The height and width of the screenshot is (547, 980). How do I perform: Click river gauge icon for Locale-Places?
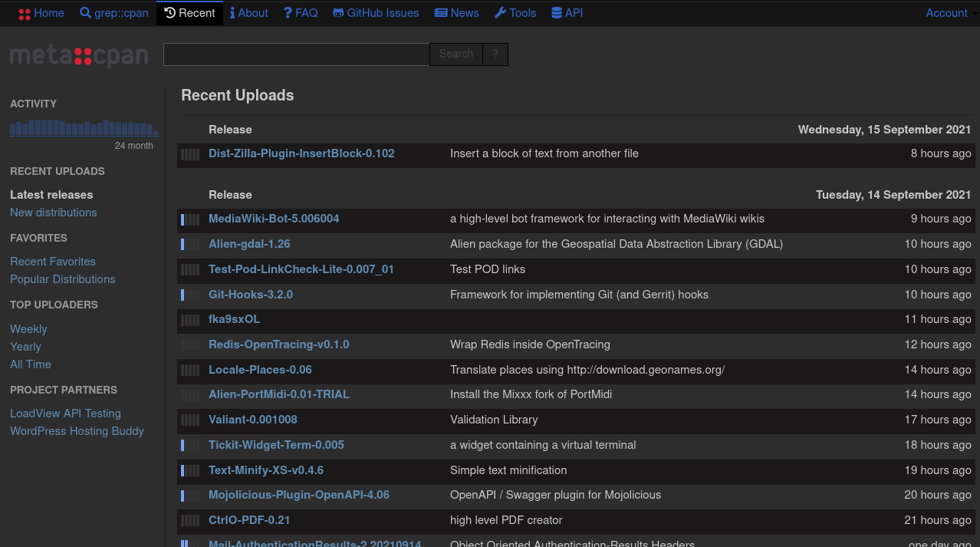(x=190, y=371)
